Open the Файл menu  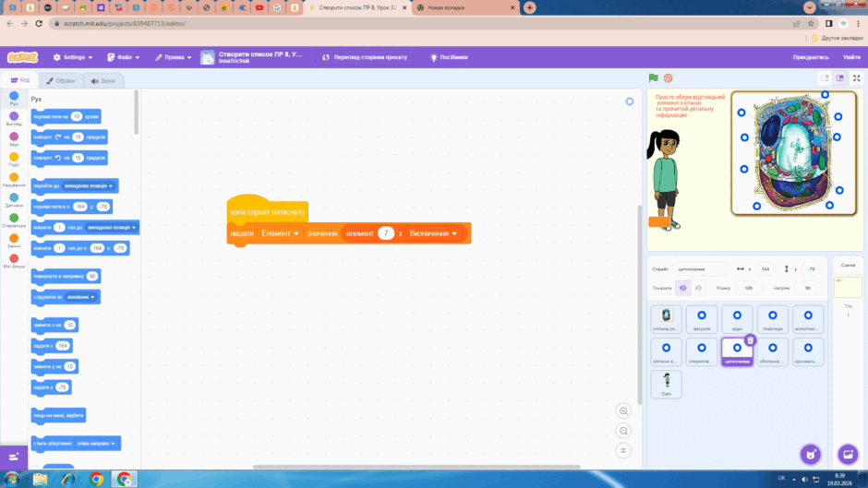[124, 57]
